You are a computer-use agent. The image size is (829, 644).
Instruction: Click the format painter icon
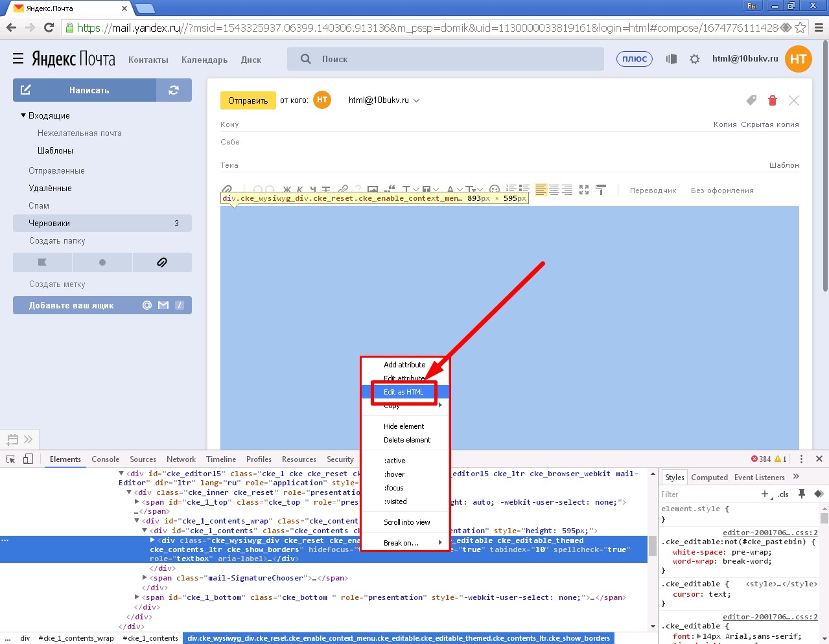pos(601,190)
